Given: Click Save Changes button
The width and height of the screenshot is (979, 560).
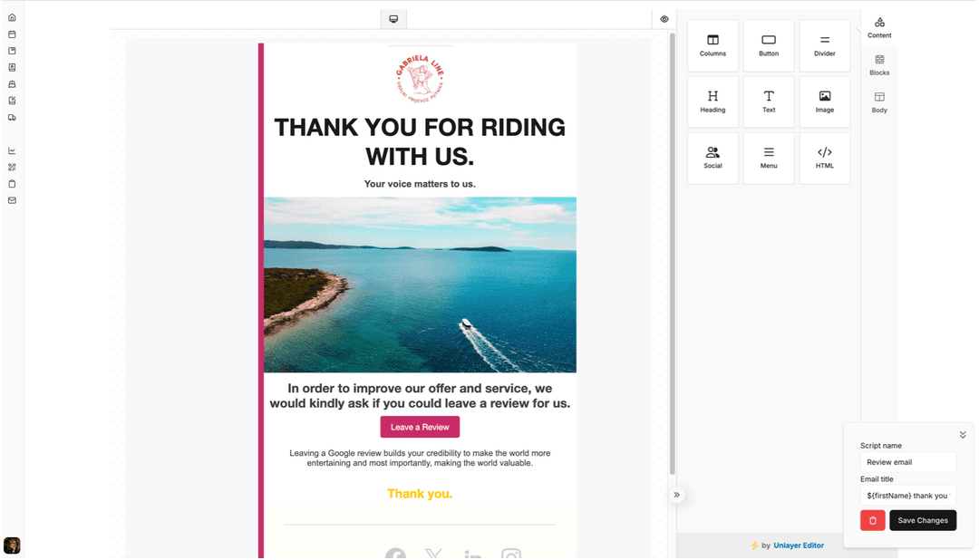Looking at the screenshot, I should pyautogui.click(x=923, y=520).
